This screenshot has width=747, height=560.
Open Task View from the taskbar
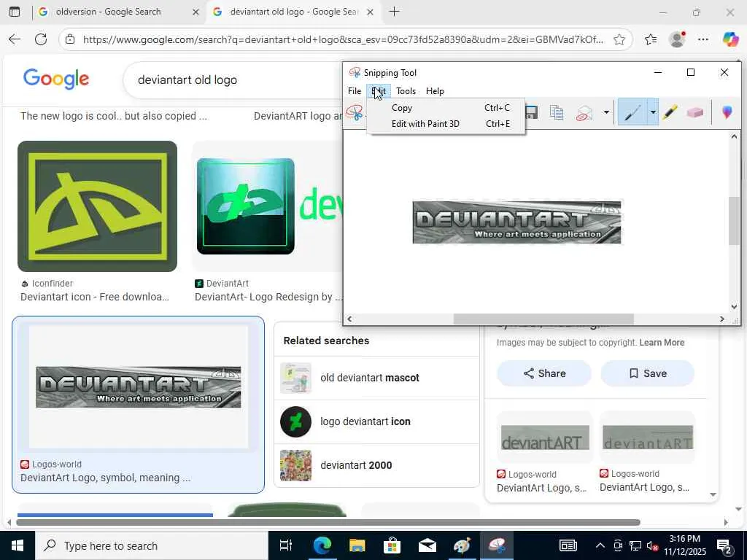(286, 545)
